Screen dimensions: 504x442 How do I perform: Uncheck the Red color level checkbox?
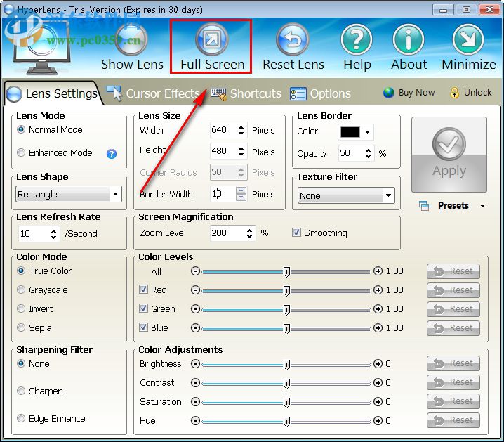(143, 290)
